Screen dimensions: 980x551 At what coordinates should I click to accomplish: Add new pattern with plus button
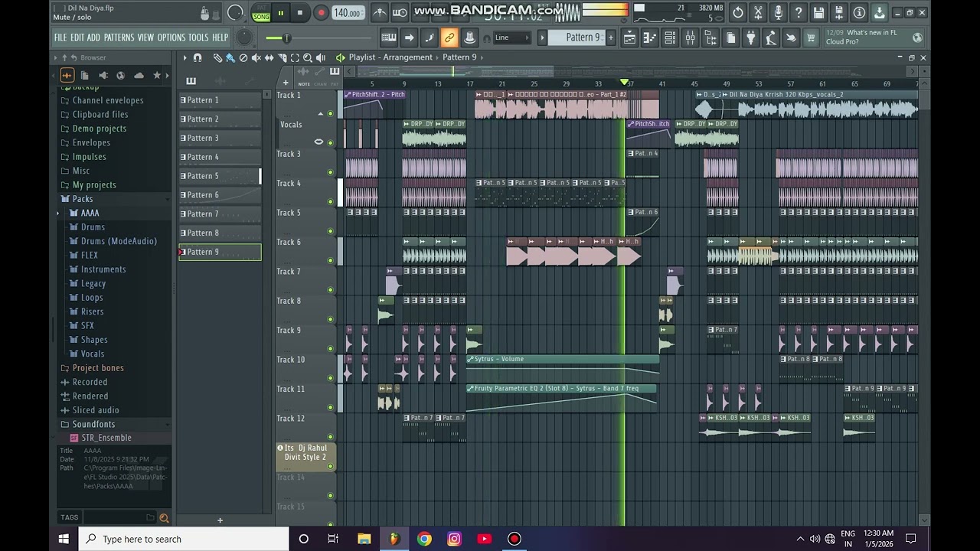611,37
